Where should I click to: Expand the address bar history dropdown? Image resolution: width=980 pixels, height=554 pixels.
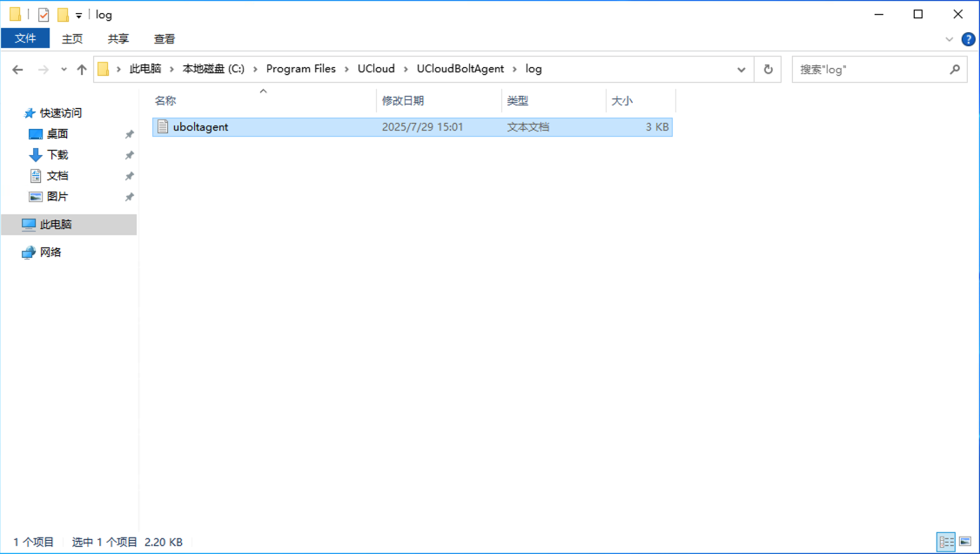point(742,70)
